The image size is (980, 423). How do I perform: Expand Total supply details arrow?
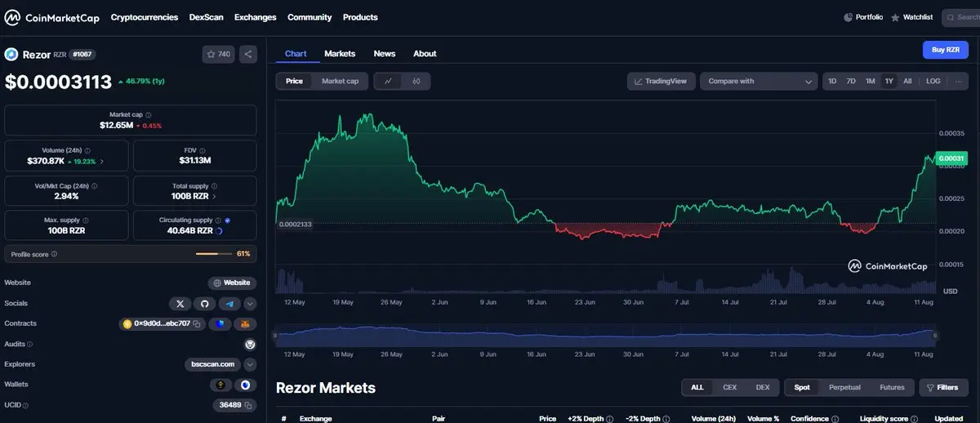pos(215,196)
